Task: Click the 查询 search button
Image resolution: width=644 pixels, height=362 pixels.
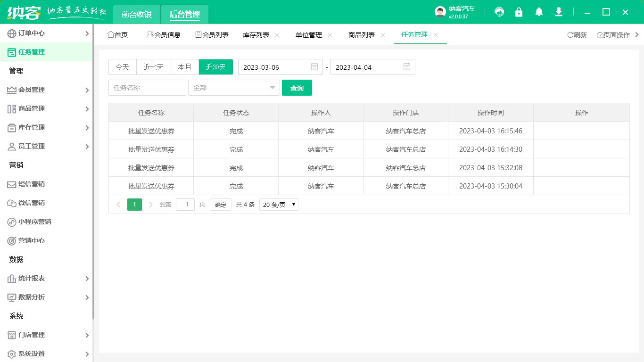Action: click(x=297, y=88)
